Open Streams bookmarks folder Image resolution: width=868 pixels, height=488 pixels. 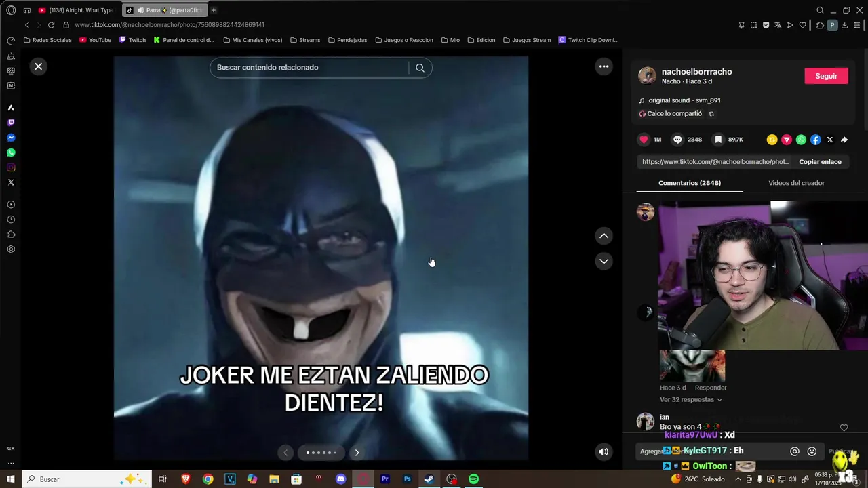(x=304, y=40)
